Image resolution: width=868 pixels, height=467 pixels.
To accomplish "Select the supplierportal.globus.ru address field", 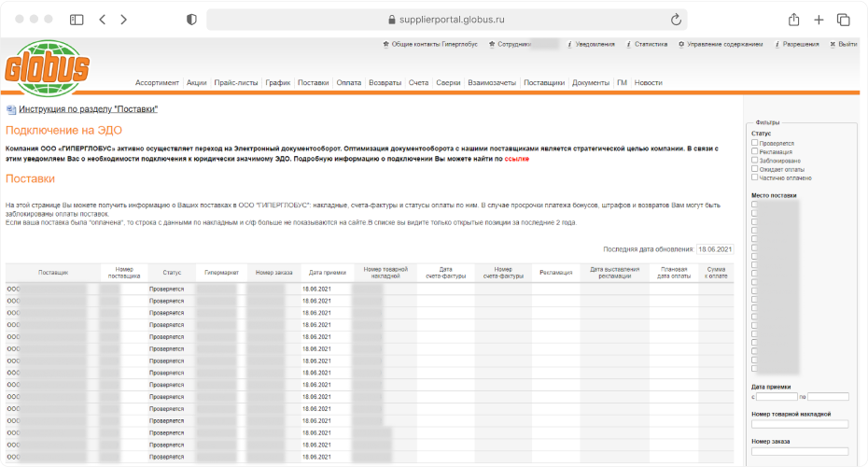I will tap(447, 20).
